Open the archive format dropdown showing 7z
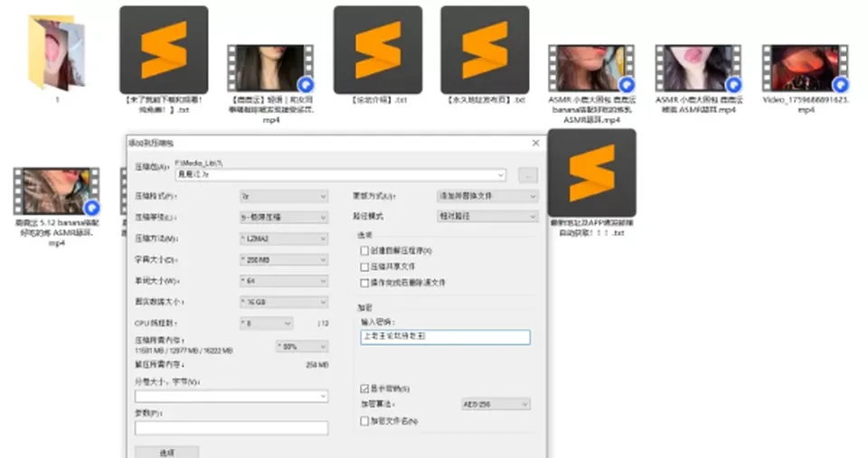This screenshot has width=868, height=458. 284,196
